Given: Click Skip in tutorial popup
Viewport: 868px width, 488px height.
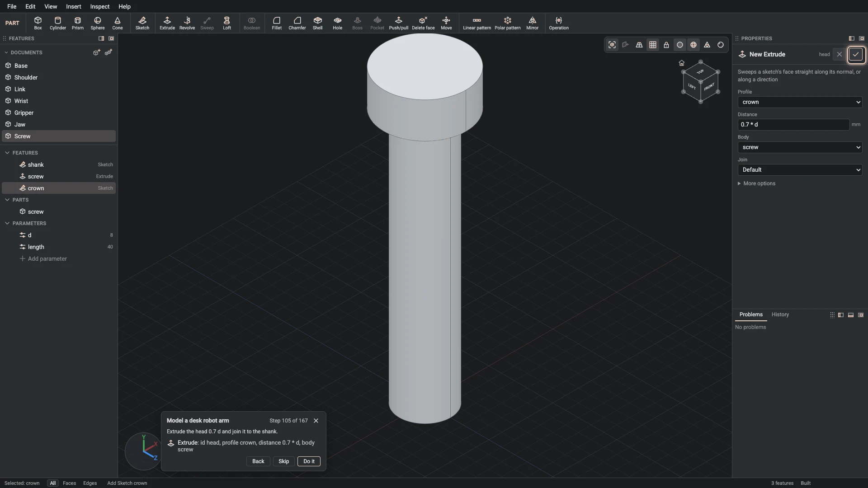Looking at the screenshot, I should (x=283, y=461).
